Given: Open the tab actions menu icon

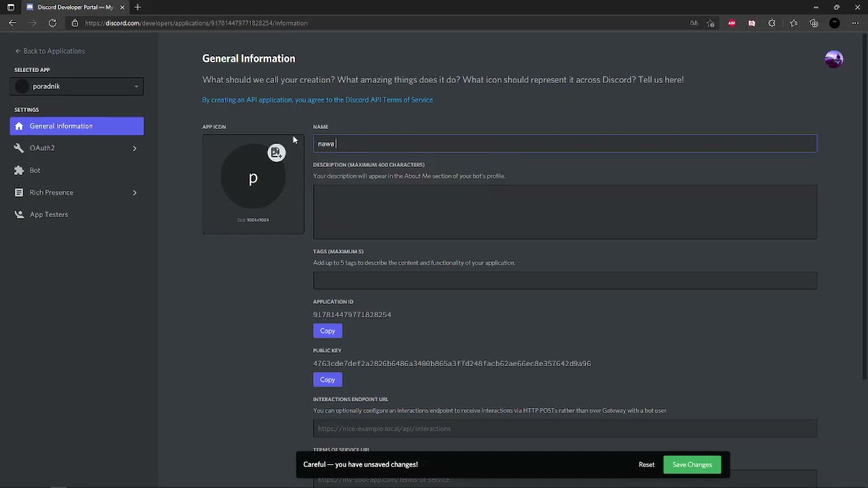Looking at the screenshot, I should [10, 7].
